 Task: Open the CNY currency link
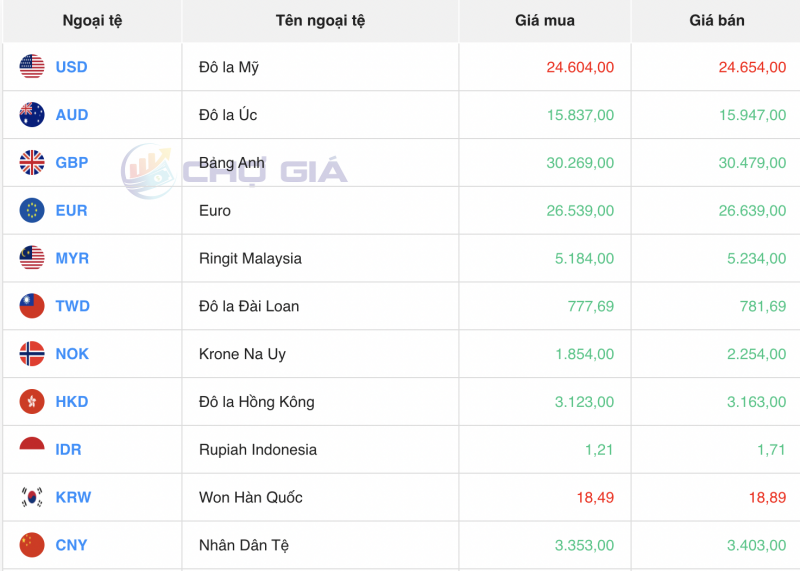71,545
